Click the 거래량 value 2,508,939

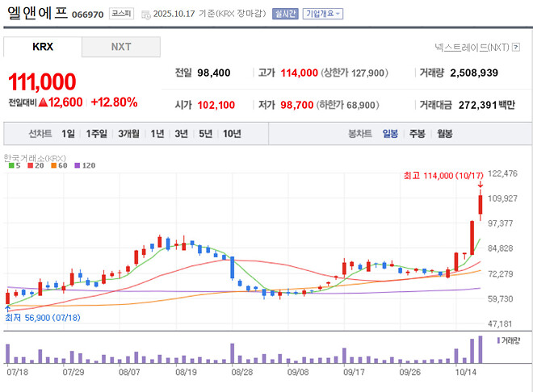click(474, 73)
